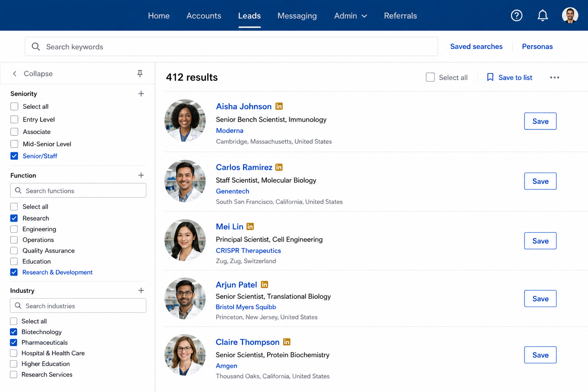Screen dimensions: 588x392
Task: Uncheck the Pharmaceuticals industry filter
Action: [x=13, y=342]
